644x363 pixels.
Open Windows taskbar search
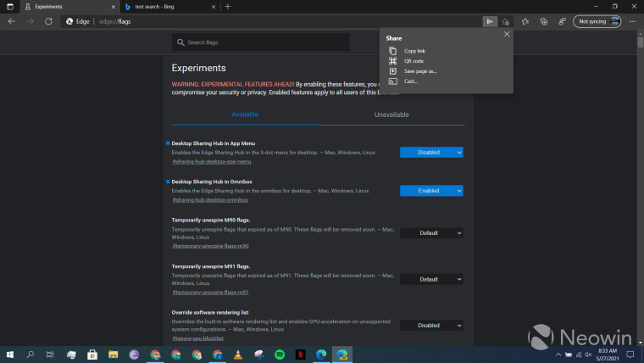coord(30,355)
